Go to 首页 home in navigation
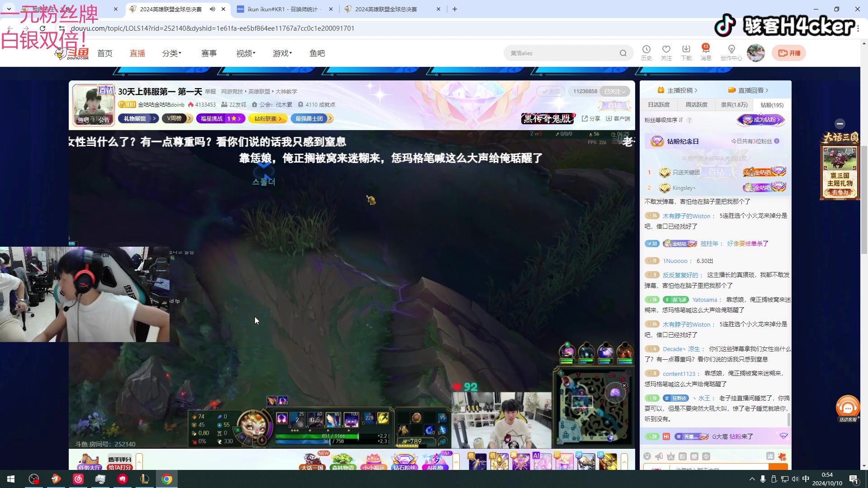868x488 pixels. tap(105, 53)
